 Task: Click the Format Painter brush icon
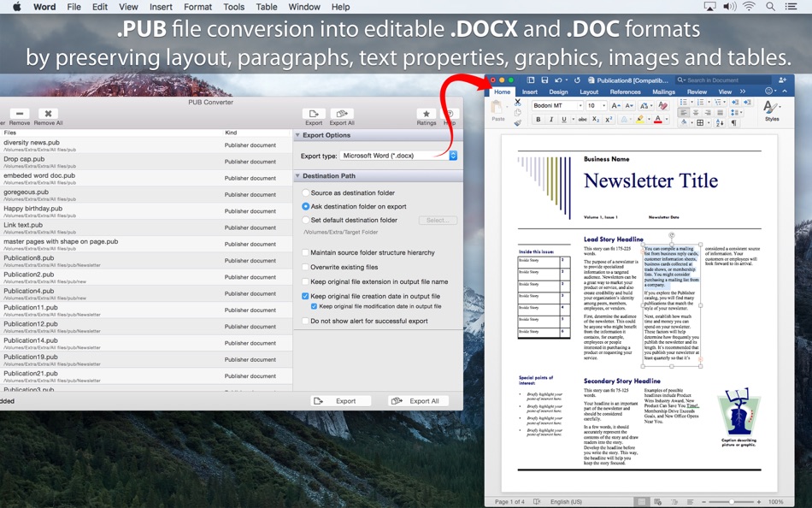coord(517,122)
